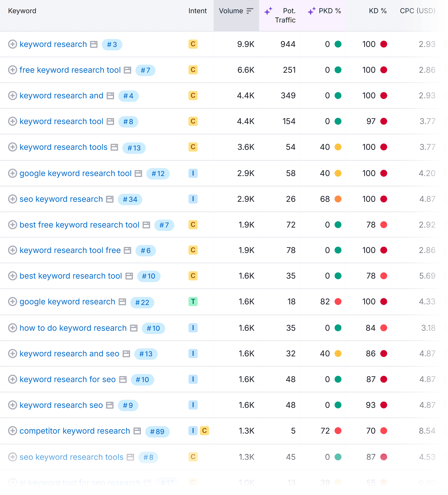Image resolution: width=448 pixels, height=495 pixels.
Task: Click the Transactional intent badge for 'google keyword research'
Action: pos(193,301)
